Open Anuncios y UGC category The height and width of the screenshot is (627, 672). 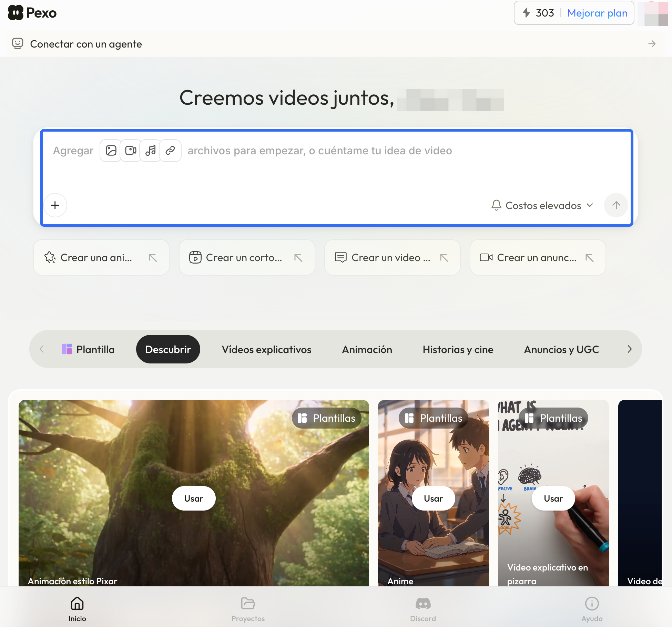tap(561, 349)
